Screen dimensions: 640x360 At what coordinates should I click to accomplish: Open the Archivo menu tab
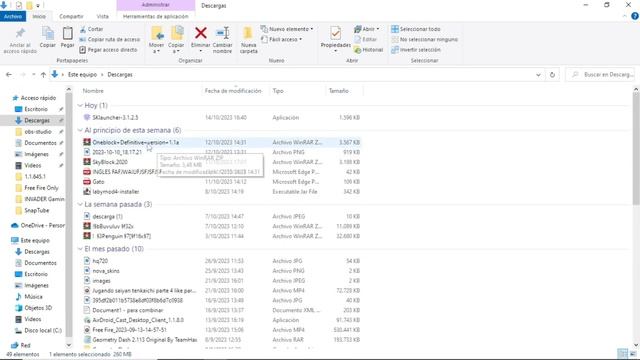click(13, 16)
